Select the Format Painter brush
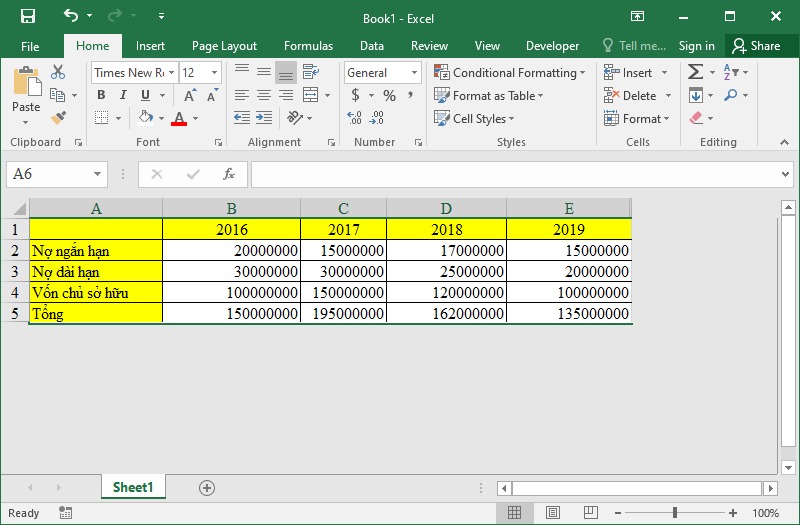Viewport: 800px width, 525px height. point(58,118)
